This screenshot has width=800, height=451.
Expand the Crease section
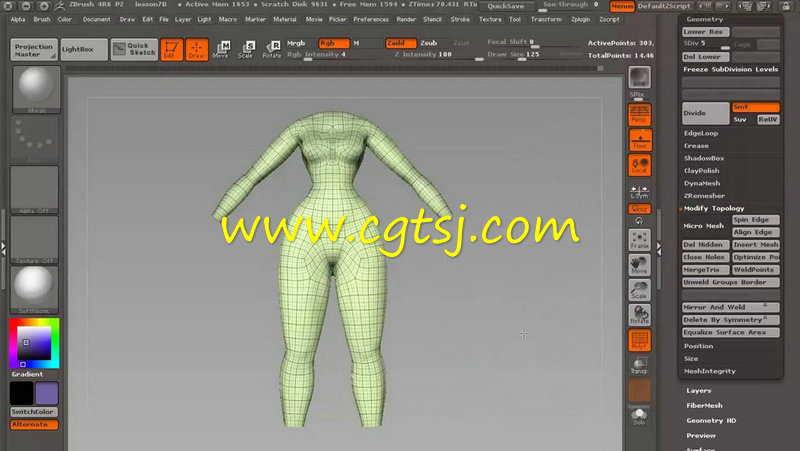click(696, 146)
